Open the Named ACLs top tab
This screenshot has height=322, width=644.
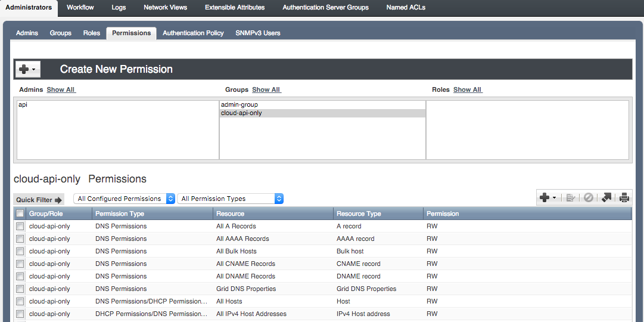pyautogui.click(x=406, y=7)
